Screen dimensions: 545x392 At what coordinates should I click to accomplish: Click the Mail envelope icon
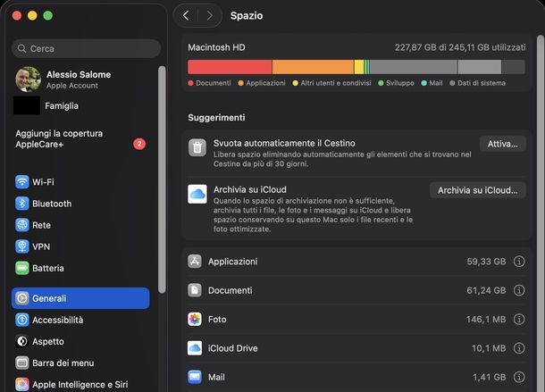point(195,377)
